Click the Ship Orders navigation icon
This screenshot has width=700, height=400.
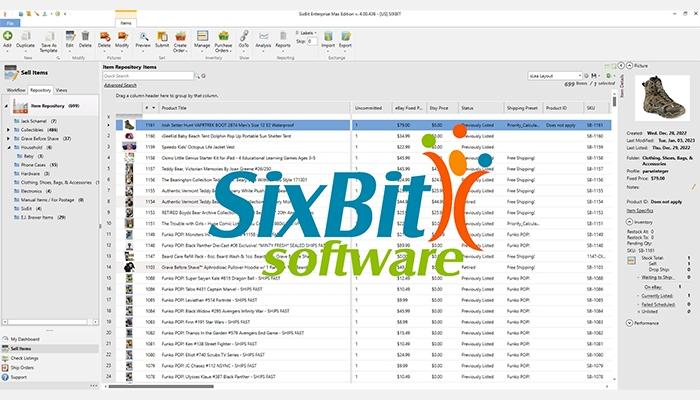pyautogui.click(x=5, y=367)
